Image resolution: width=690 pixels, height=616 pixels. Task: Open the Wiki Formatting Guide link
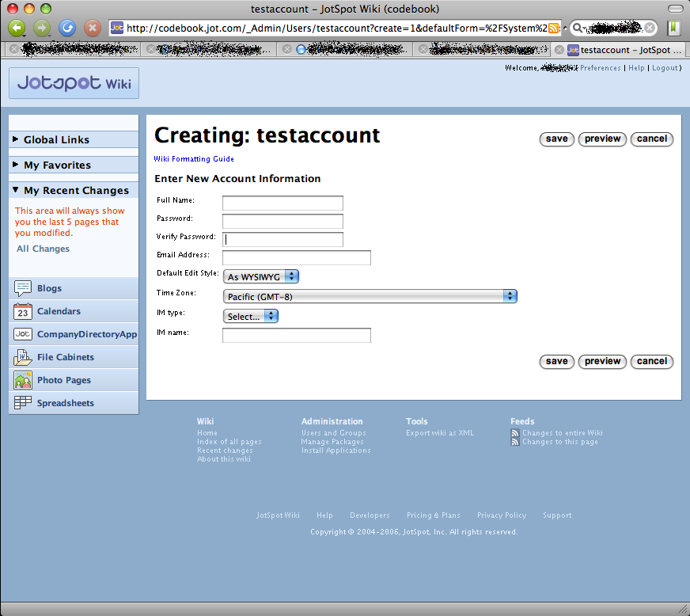click(x=194, y=159)
